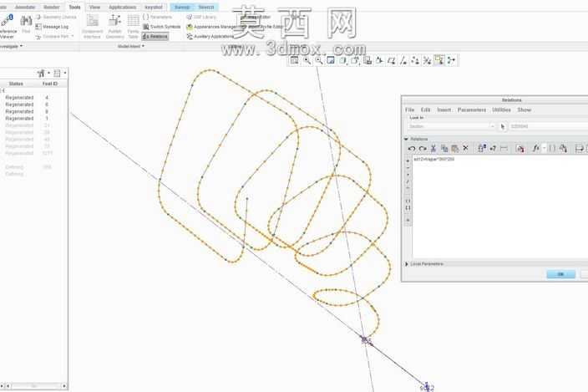The height and width of the screenshot is (392, 588).
Task: Open the Applications ribbon tab
Action: click(x=122, y=7)
